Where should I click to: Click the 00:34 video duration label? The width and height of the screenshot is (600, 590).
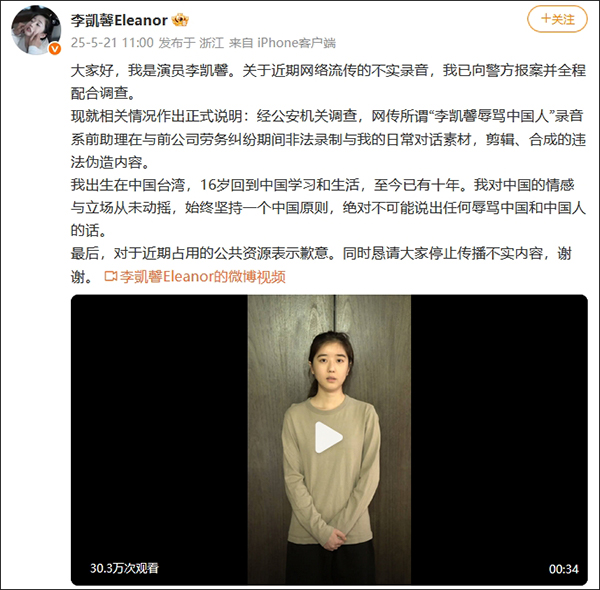[x=563, y=569]
